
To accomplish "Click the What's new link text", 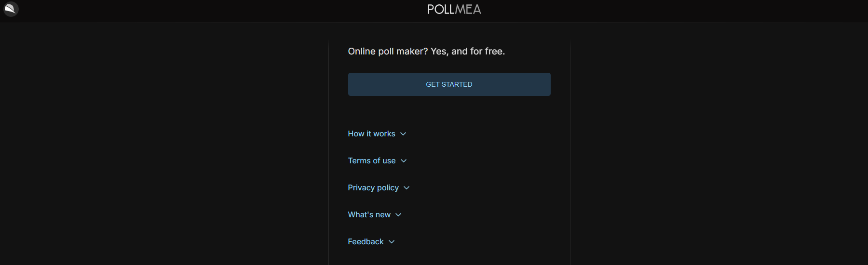I will (369, 215).
